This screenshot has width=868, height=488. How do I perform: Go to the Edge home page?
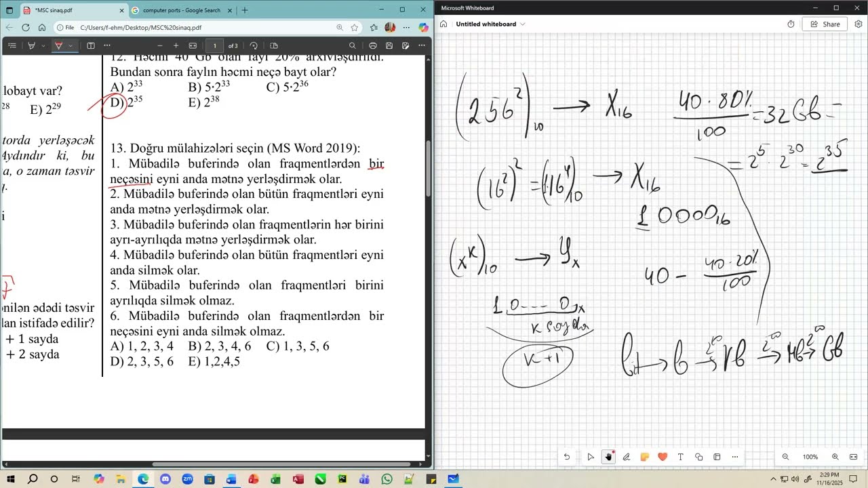point(42,28)
